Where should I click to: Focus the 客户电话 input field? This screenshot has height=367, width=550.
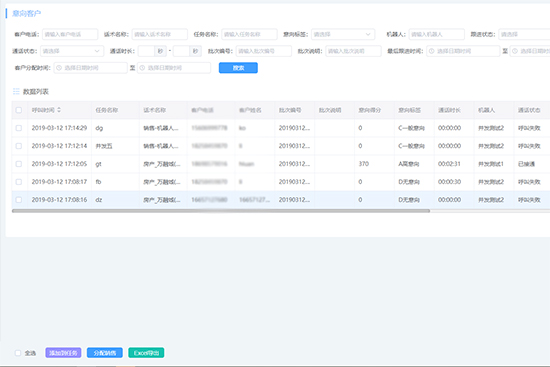(x=70, y=34)
